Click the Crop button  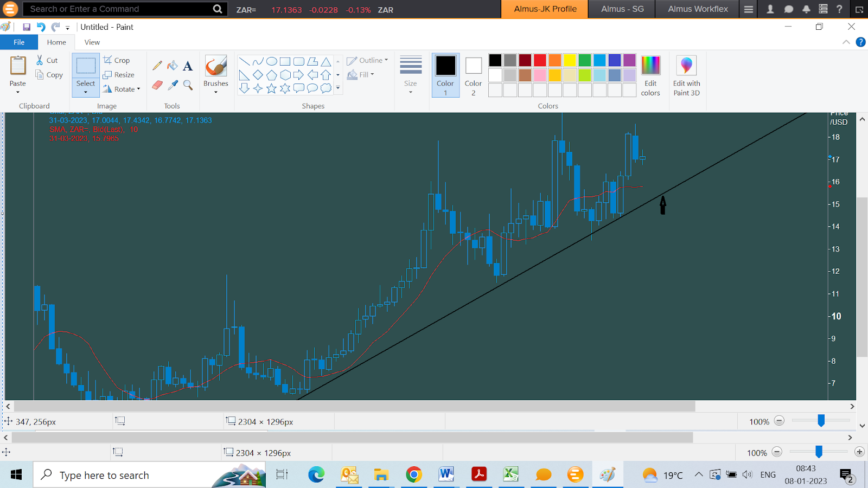click(117, 60)
